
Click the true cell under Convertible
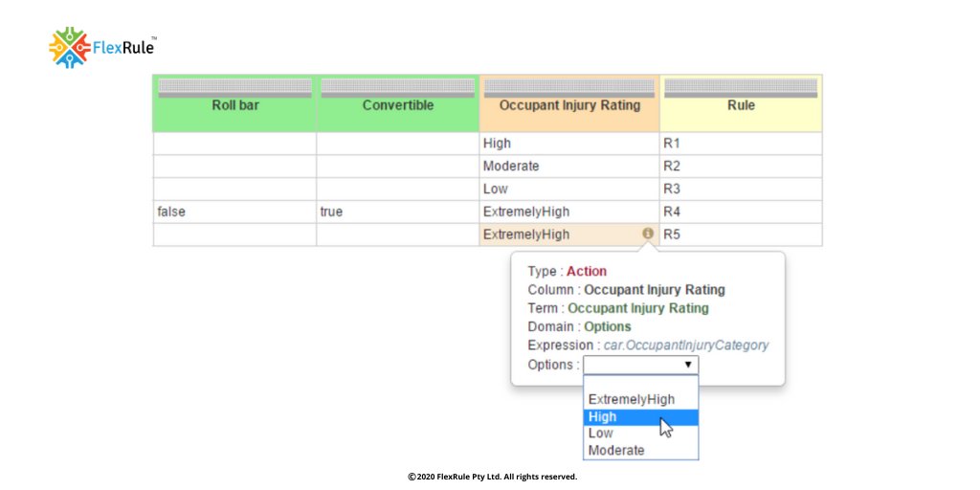[x=397, y=212]
